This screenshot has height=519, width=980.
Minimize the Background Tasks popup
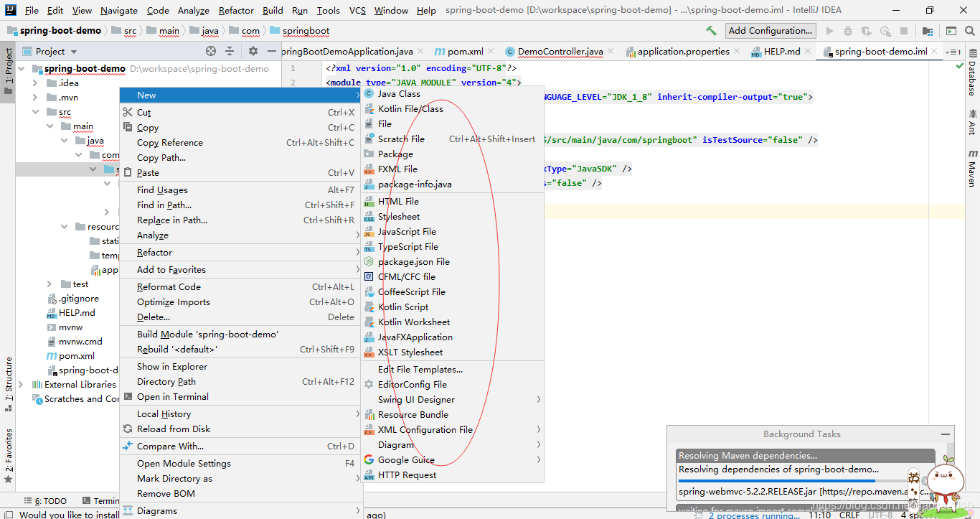pos(947,434)
